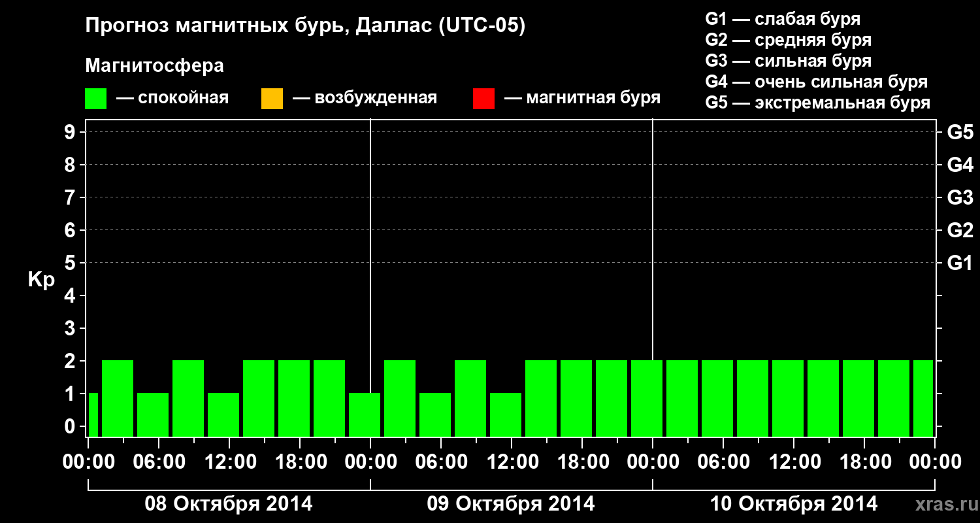Click the '06:00' time label above 10 Октября 2014

[723, 462]
